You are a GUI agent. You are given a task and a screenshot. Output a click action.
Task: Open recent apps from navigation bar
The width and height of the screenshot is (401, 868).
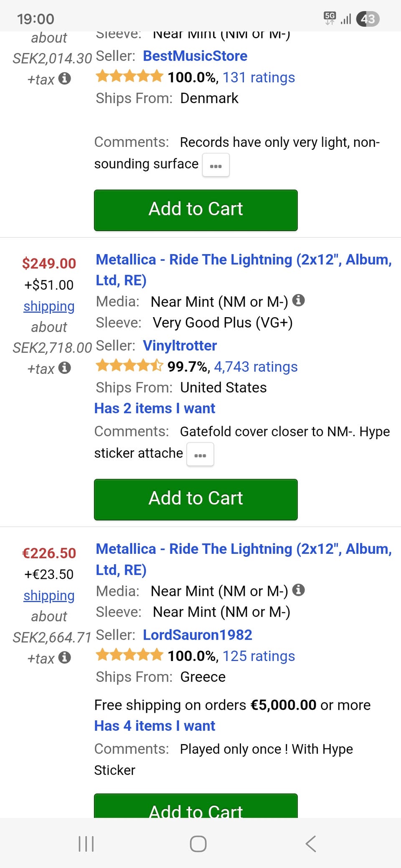tap(86, 844)
